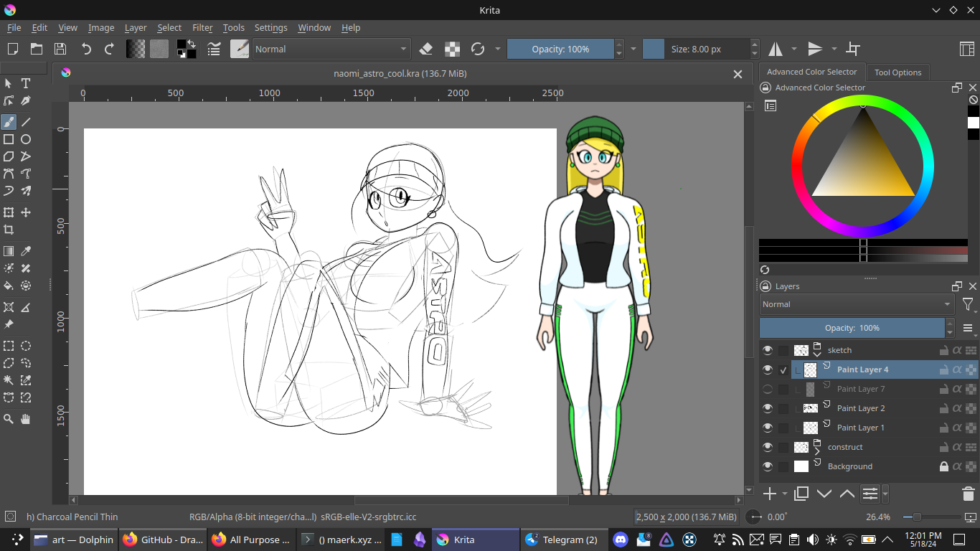Select the Line tool

tap(26, 122)
